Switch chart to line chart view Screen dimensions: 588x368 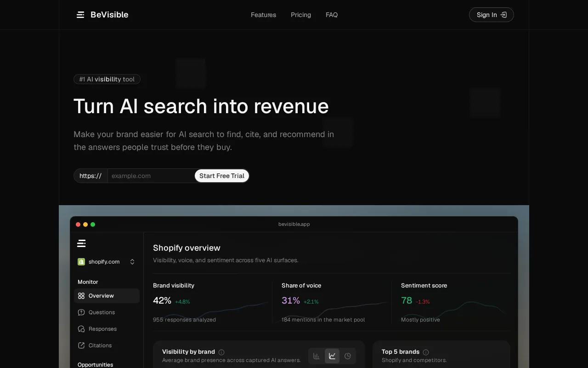click(332, 356)
